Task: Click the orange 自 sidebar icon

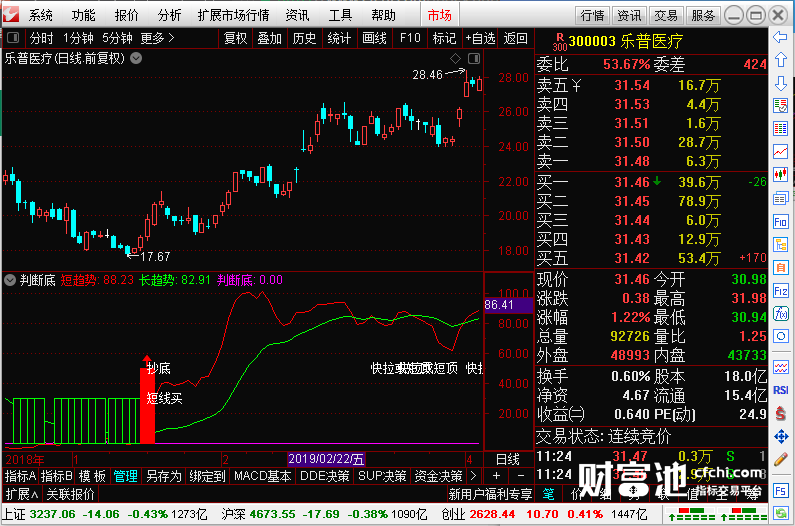Action: [x=780, y=267]
